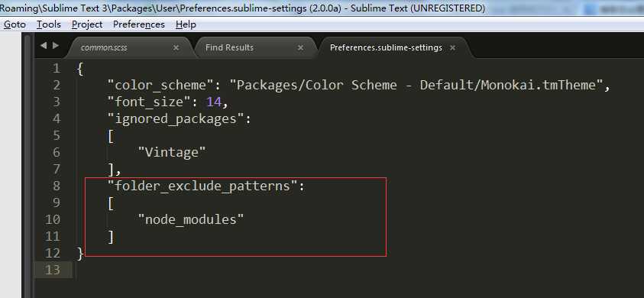Close the Preferences.sublime-settings tab
The image size is (644, 298).
pyautogui.click(x=452, y=47)
